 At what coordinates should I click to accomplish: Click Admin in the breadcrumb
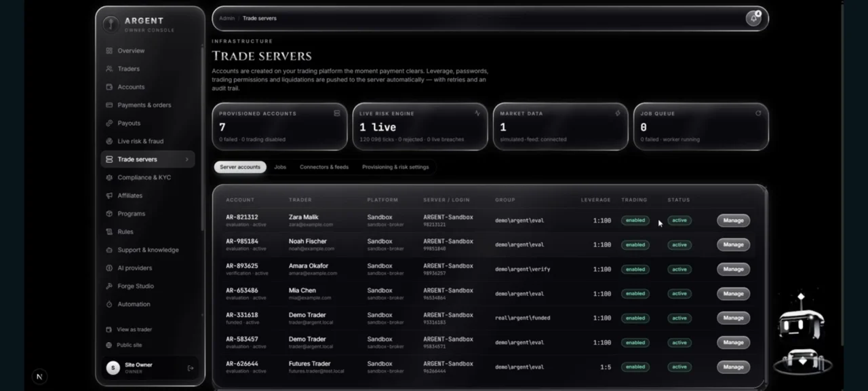226,18
